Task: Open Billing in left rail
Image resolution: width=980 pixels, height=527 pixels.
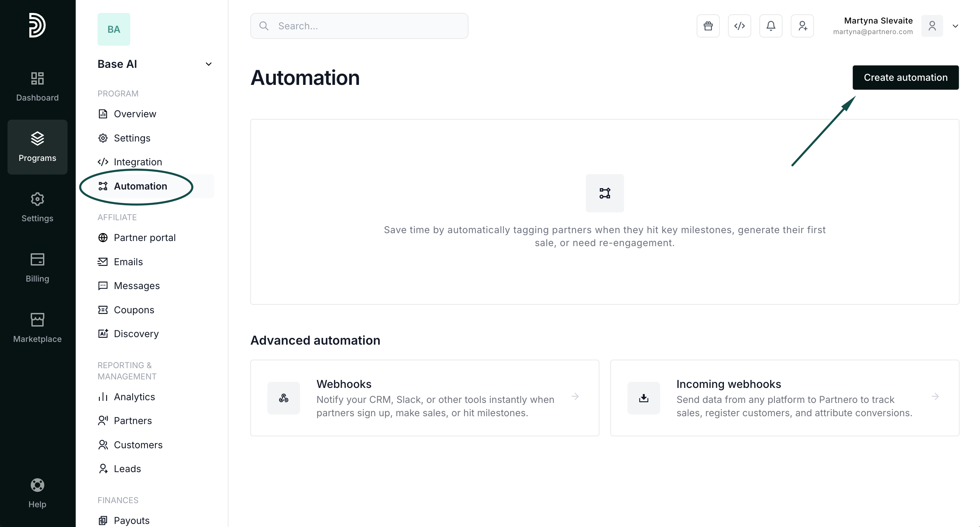Action: (37, 268)
